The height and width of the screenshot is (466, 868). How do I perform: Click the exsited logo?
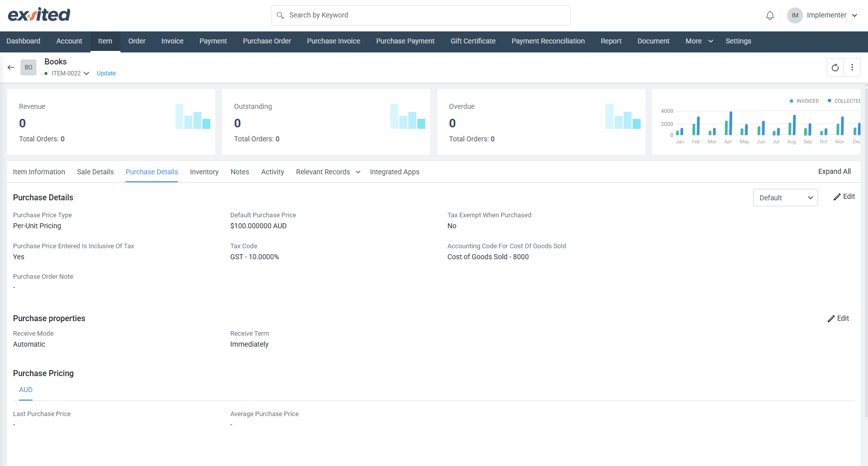[39, 14]
